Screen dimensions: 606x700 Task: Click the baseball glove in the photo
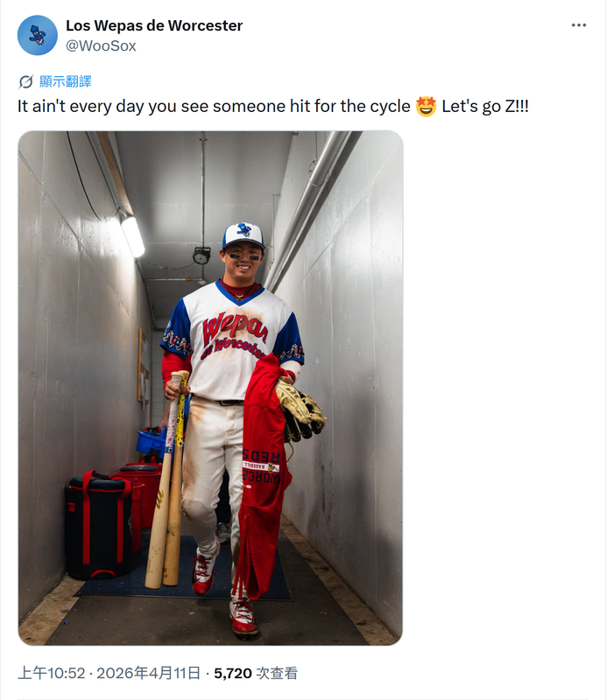tap(300, 410)
